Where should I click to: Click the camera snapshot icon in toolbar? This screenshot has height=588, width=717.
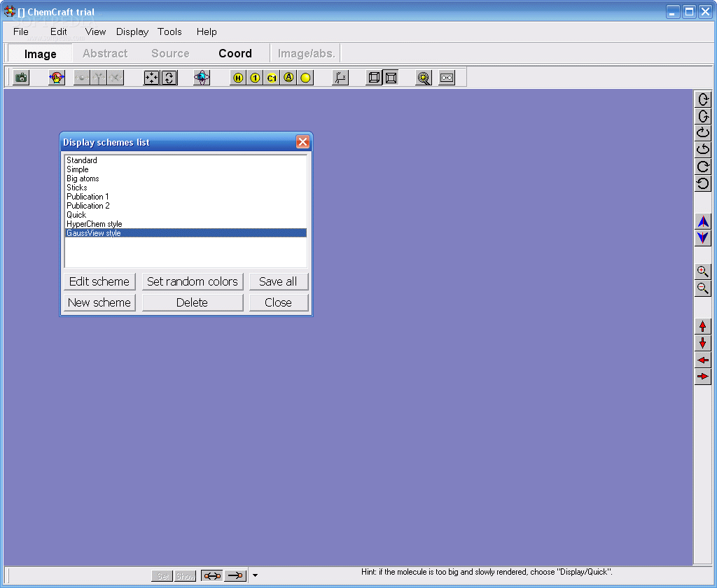tap(21, 78)
